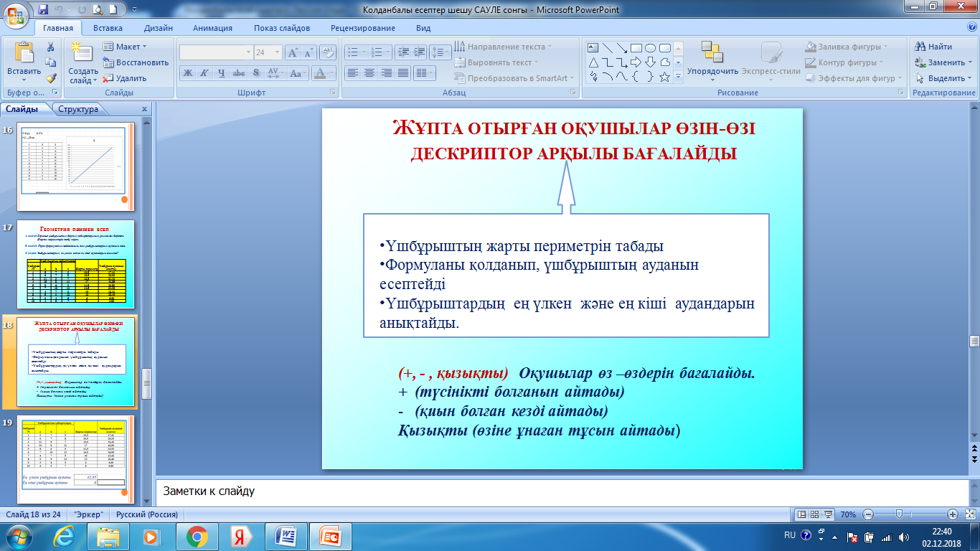Image resolution: width=980 pixels, height=551 pixels.
Task: Toggle italic (К) formatting
Action: pyautogui.click(x=204, y=72)
